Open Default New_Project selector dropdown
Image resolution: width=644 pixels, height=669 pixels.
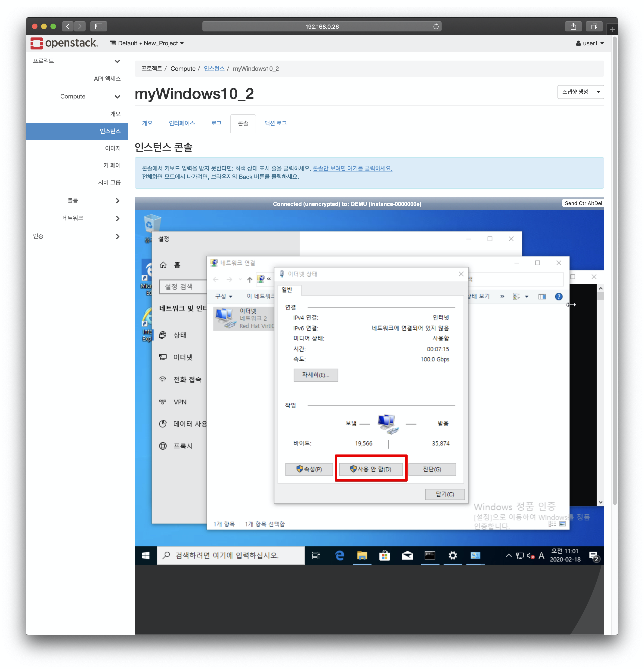click(x=147, y=43)
